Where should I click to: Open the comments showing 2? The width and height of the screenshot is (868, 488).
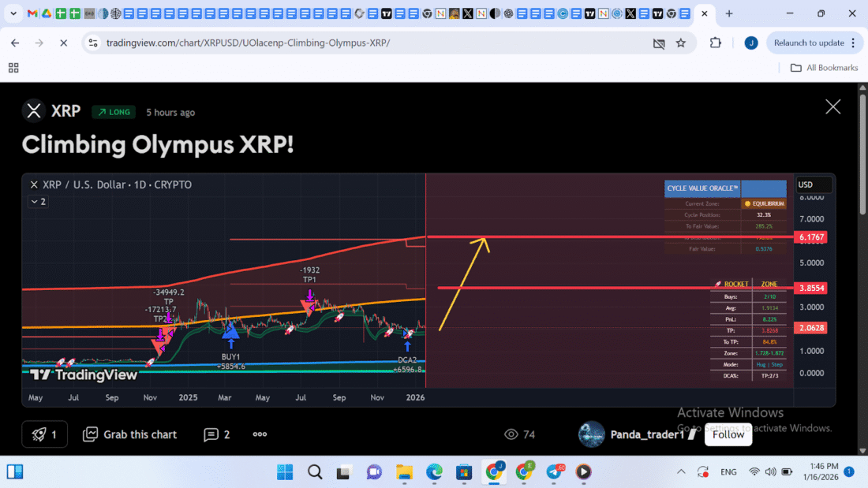216,434
